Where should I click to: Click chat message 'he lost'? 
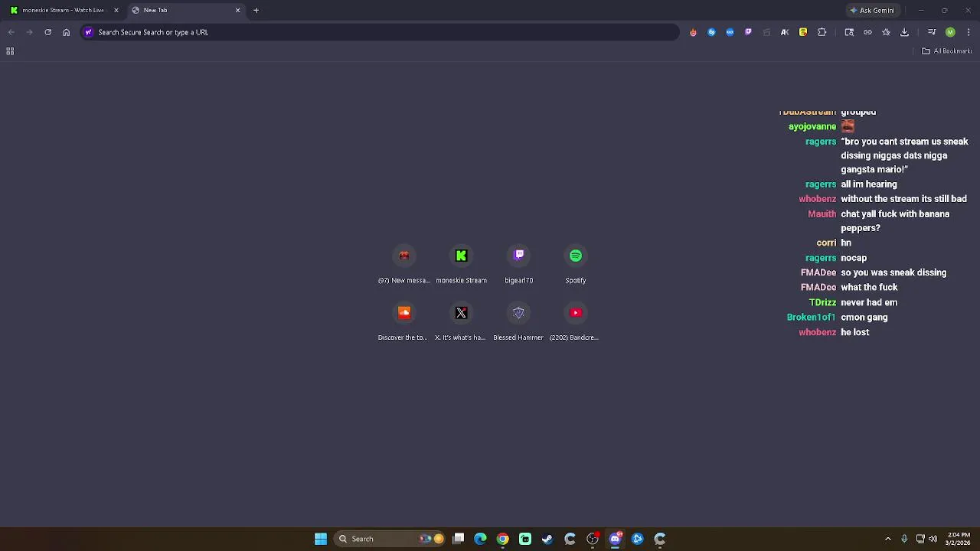point(854,332)
